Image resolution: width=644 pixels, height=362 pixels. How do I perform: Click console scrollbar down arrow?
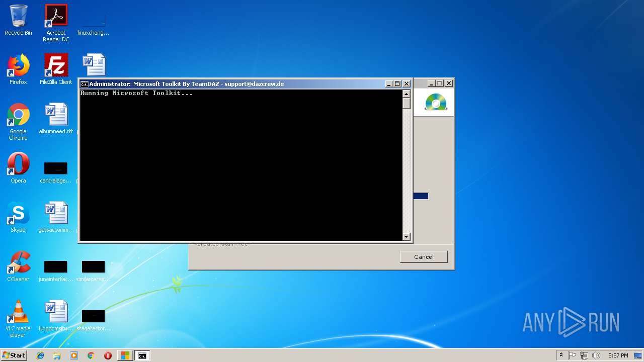[x=407, y=237]
